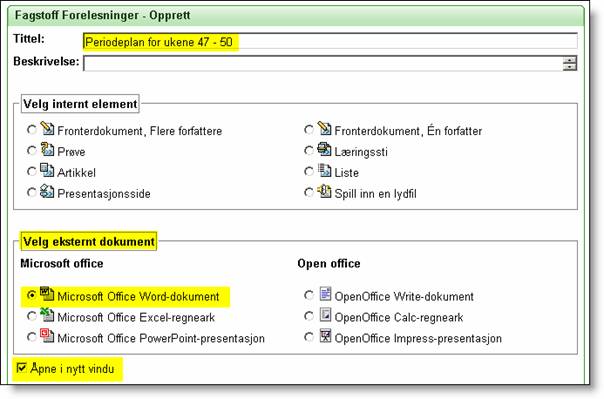Click the Presentasjonsside label text

[x=104, y=194]
